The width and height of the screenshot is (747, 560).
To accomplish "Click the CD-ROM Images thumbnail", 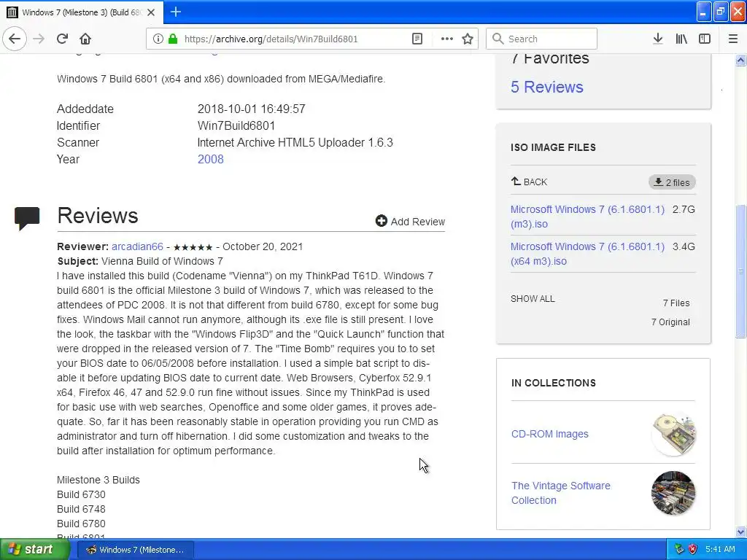I will click(x=673, y=435).
